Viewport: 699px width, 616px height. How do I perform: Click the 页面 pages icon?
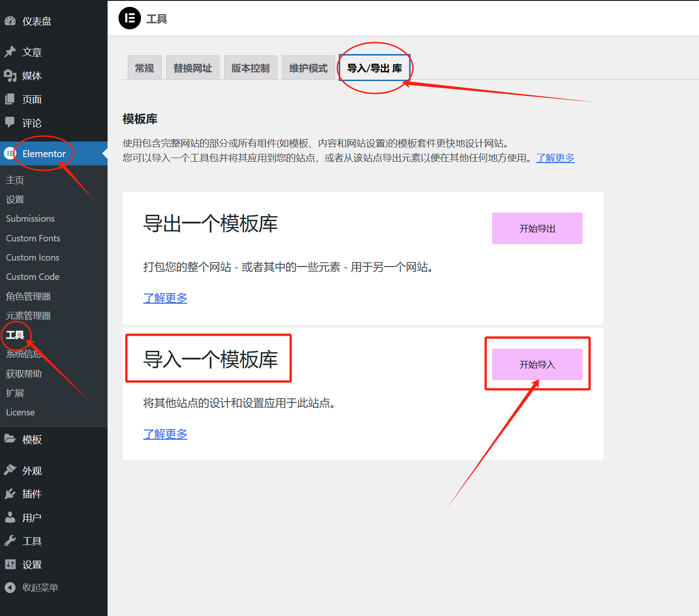(10, 99)
